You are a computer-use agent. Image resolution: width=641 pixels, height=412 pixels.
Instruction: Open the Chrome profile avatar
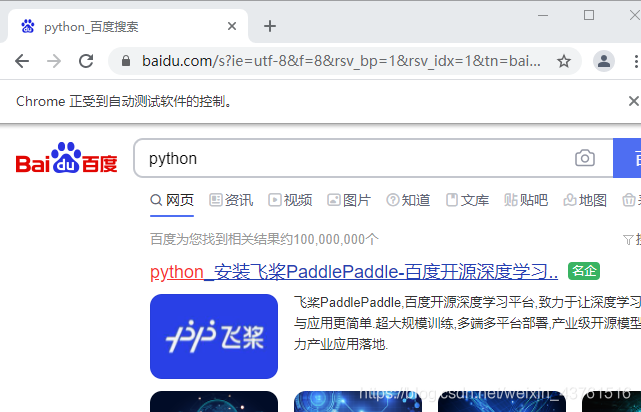tap(604, 61)
